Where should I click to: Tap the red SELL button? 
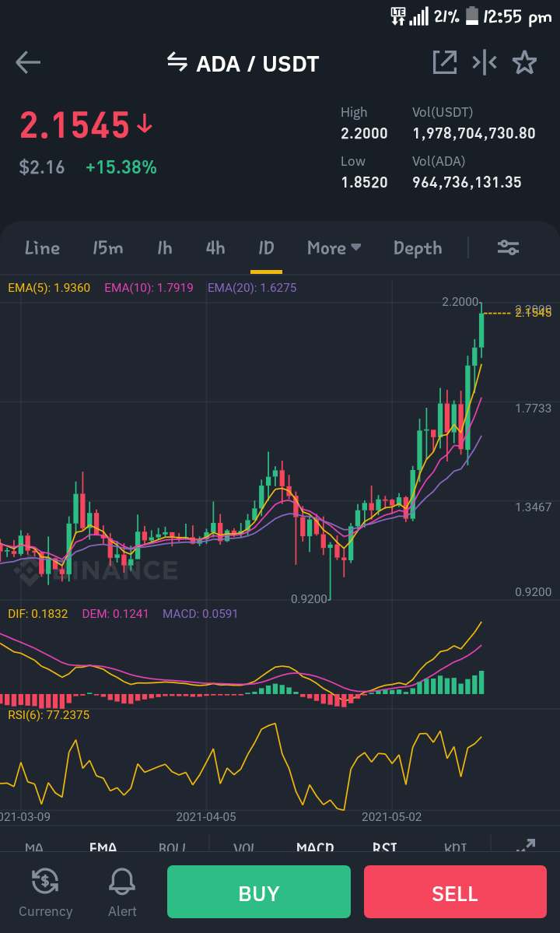455,891
